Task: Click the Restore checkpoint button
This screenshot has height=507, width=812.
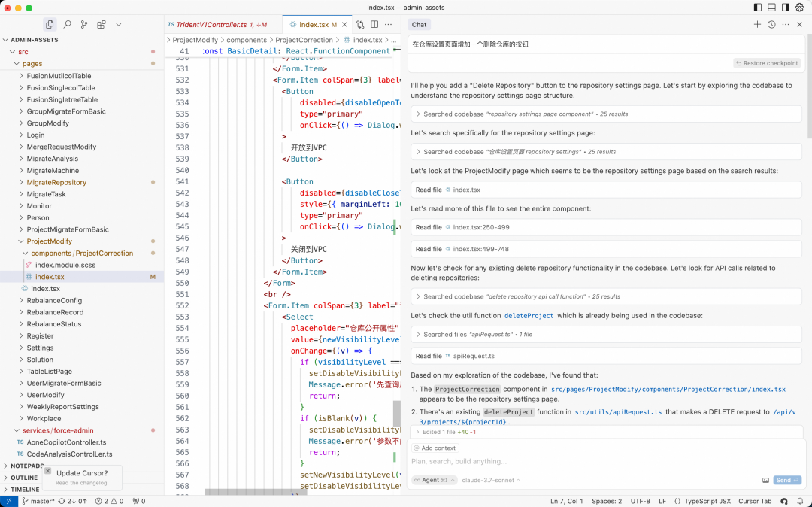Action: point(767,63)
